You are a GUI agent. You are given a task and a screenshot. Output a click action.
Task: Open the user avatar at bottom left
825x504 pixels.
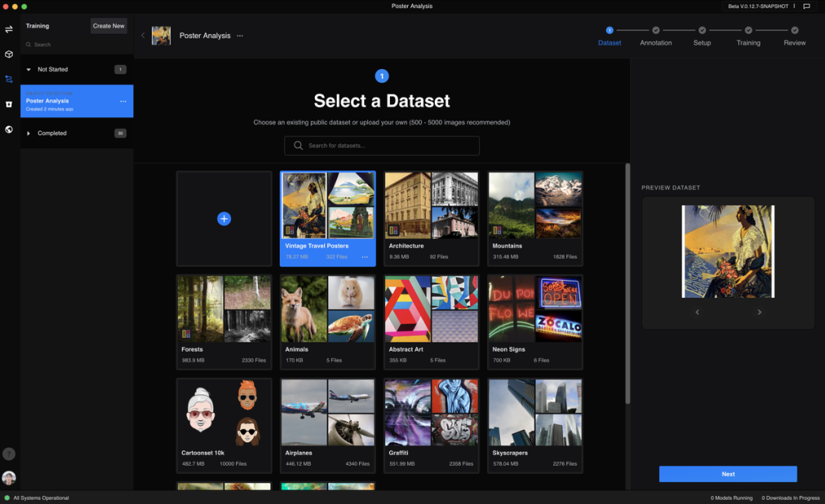(x=9, y=478)
